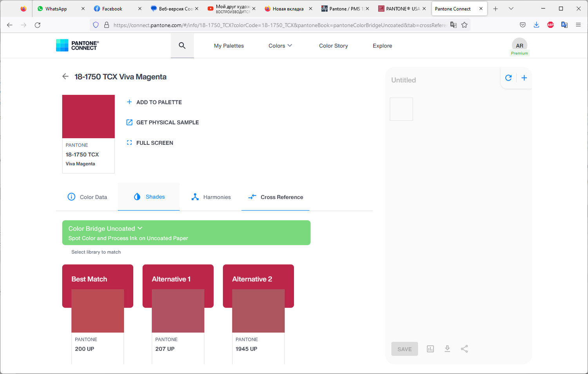Open the browser translate page icon

tap(454, 25)
